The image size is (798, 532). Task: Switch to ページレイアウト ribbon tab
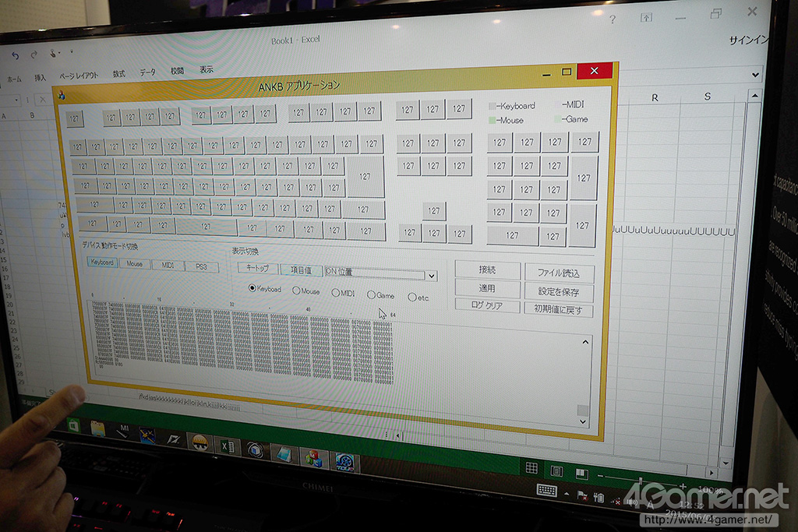pos(79,76)
